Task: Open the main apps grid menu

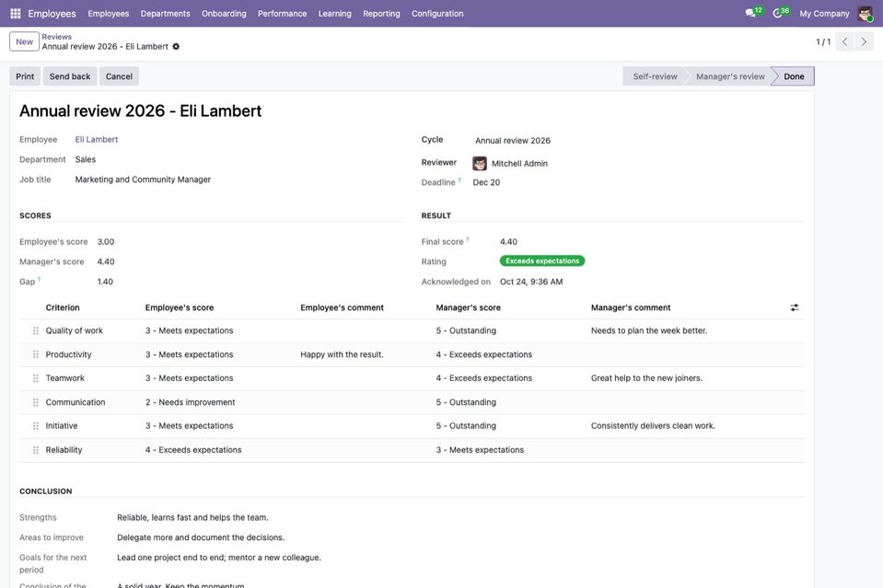Action: tap(16, 14)
